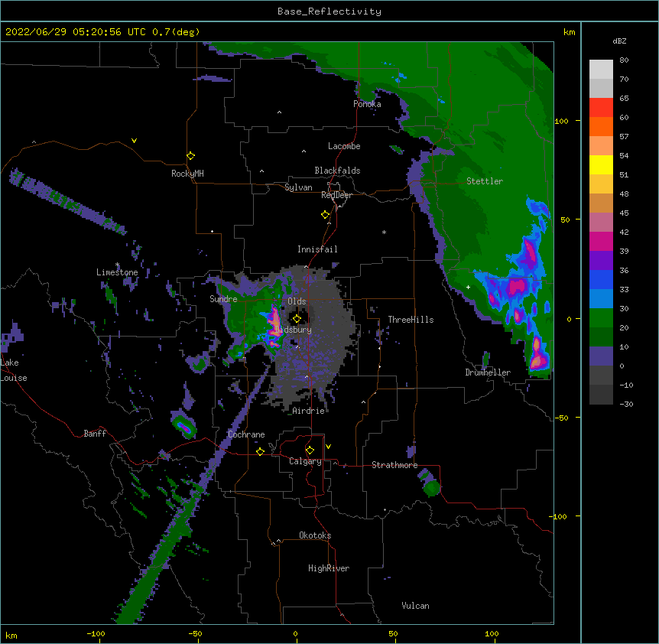Screen dimensions: 659x644
Task: Click the Calgary city label
Action: pyautogui.click(x=305, y=461)
